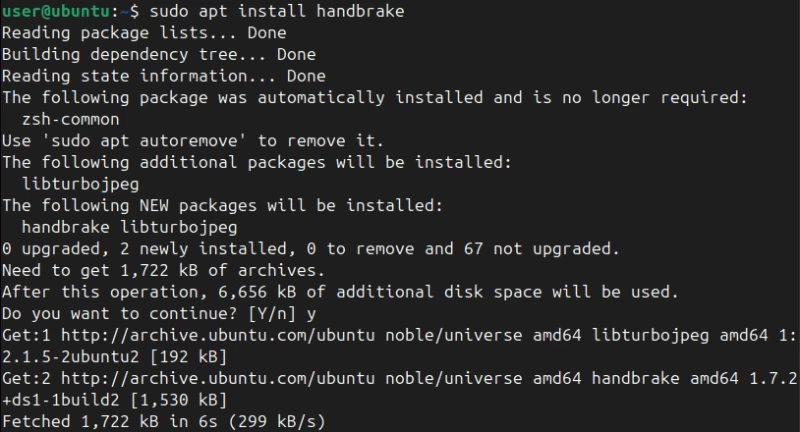Click 'Reading package lists... Done' line

tap(144, 33)
